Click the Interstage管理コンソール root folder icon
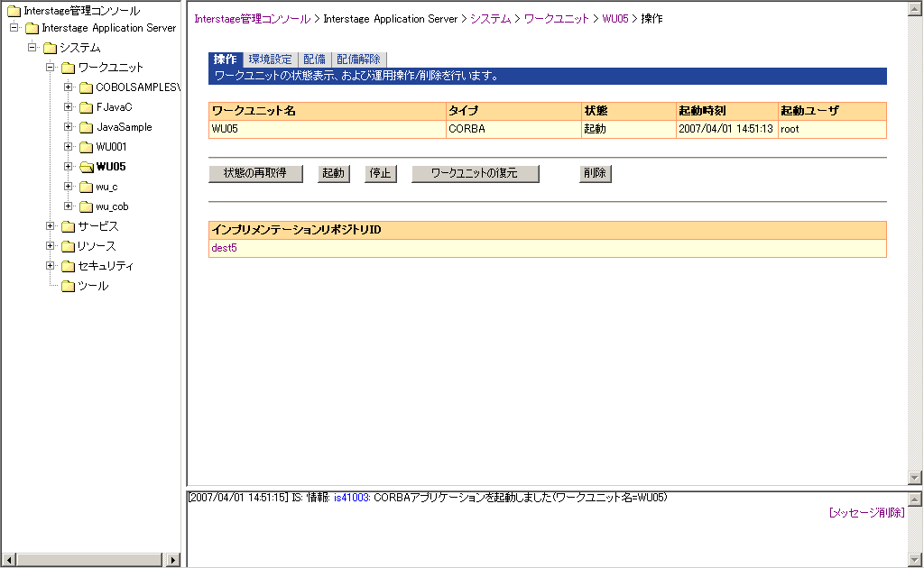This screenshot has width=924, height=568. (x=14, y=11)
